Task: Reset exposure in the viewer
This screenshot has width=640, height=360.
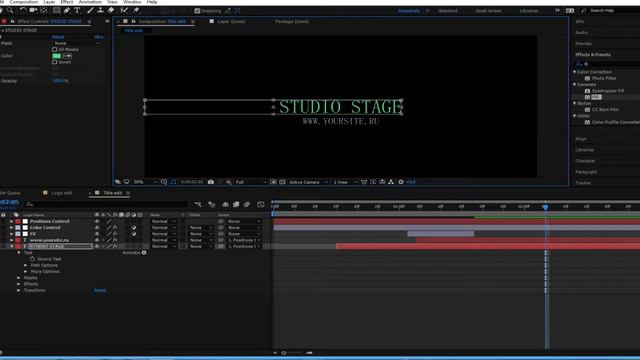Action: coord(401,182)
